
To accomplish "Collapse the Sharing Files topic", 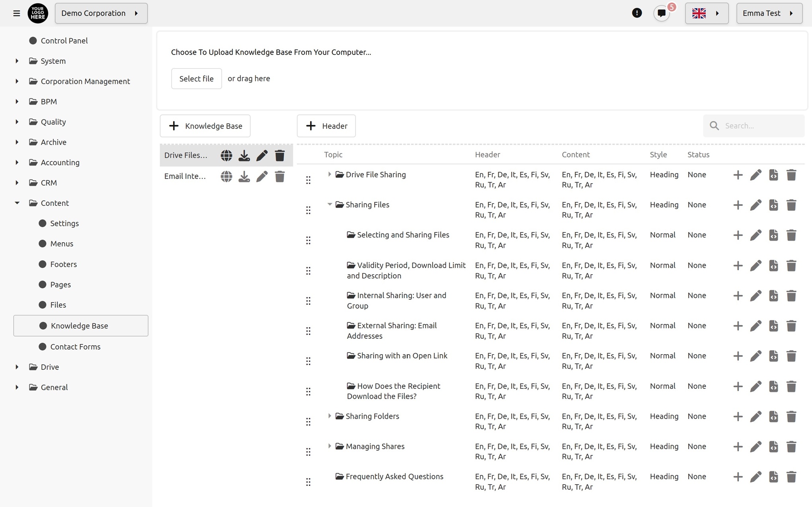I will point(330,205).
